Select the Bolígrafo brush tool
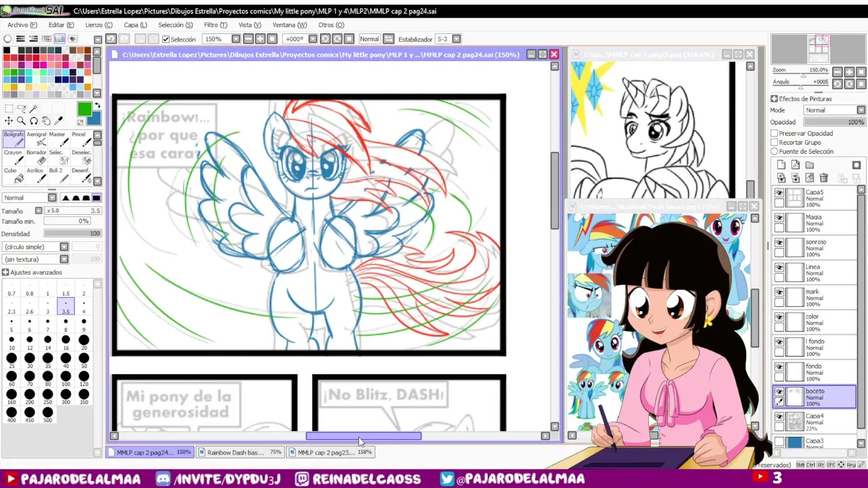Screen dimensions: 868x488 (x=13, y=139)
